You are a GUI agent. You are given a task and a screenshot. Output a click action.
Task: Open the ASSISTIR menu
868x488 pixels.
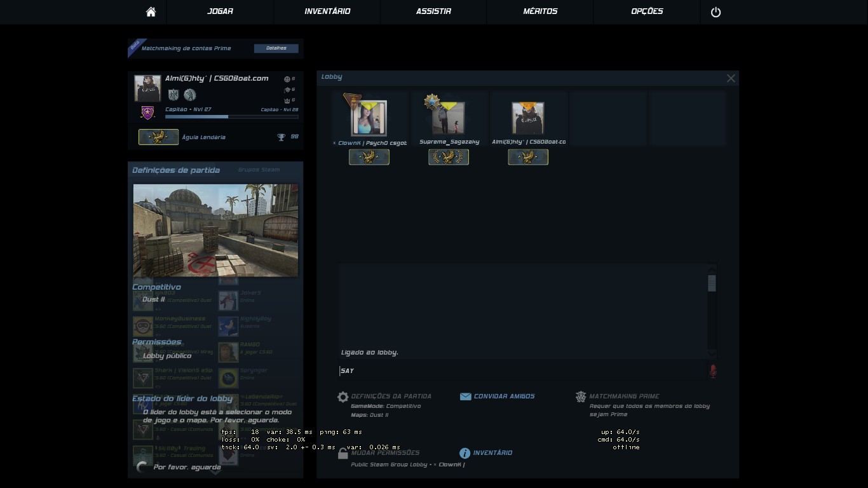[434, 11]
